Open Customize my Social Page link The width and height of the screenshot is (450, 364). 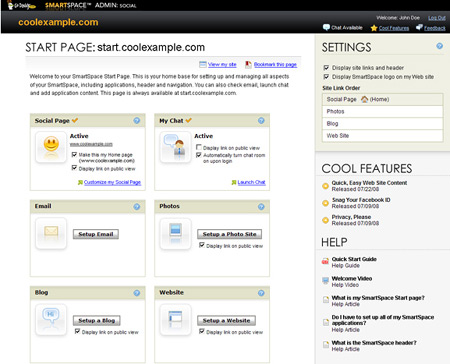(x=112, y=182)
